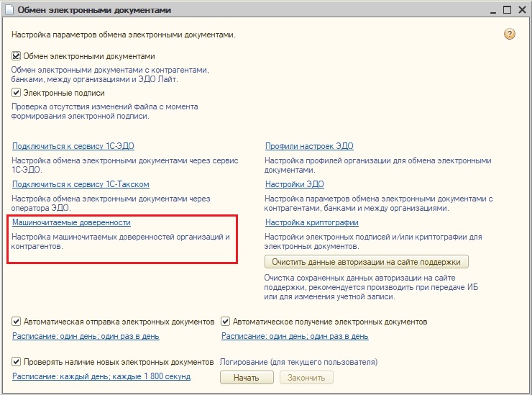Click the Начать logging button
Viewport: 532px width, 395px height.
(247, 378)
